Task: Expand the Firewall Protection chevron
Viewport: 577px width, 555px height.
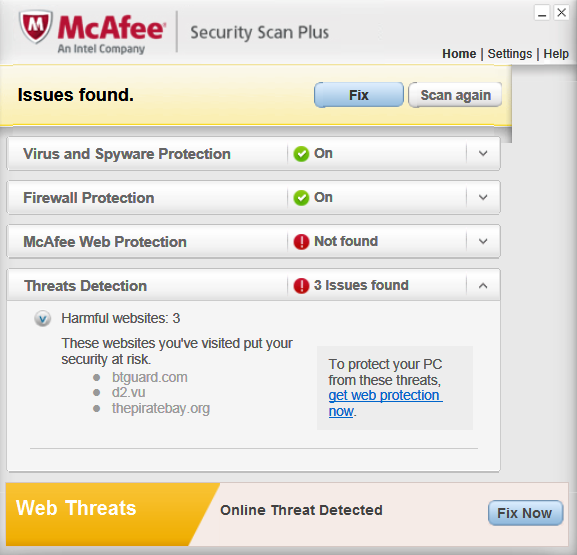Action: pos(483,198)
